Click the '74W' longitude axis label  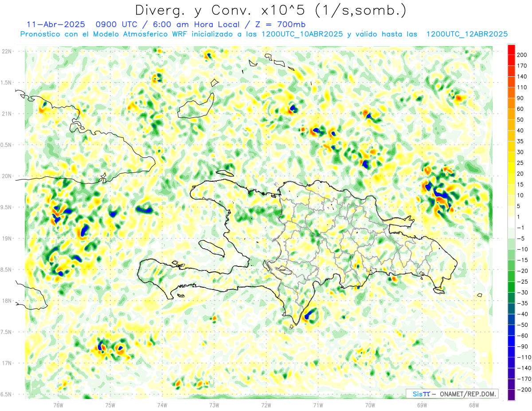click(x=162, y=405)
